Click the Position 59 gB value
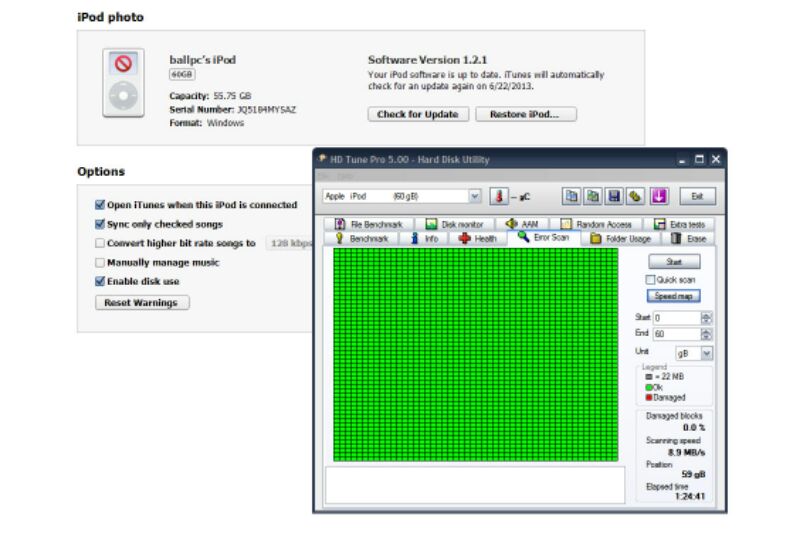Viewport: 800px width, 551px height. [693, 474]
